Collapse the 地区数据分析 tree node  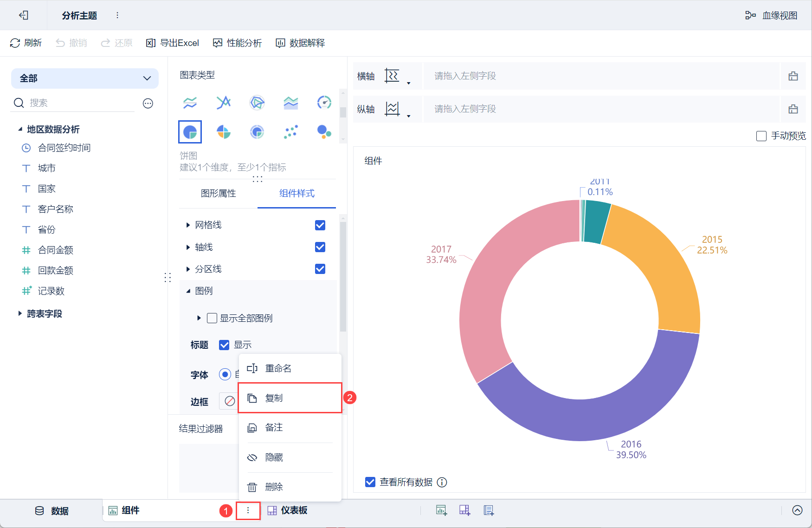coord(20,129)
